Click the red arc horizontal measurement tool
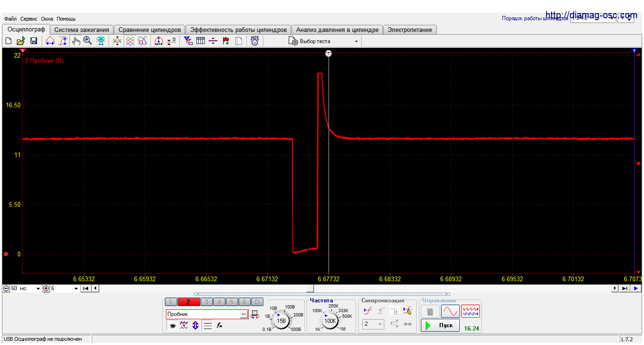This screenshot has width=644, height=345. [50, 41]
